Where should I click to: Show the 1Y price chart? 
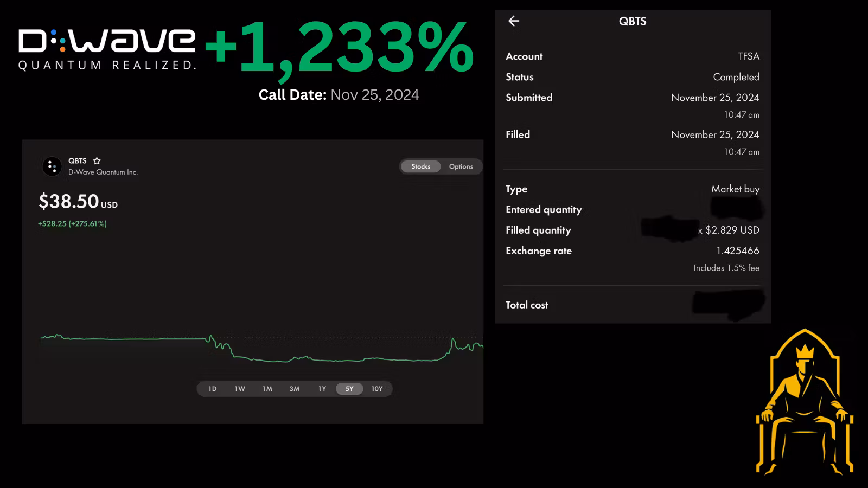pos(322,389)
